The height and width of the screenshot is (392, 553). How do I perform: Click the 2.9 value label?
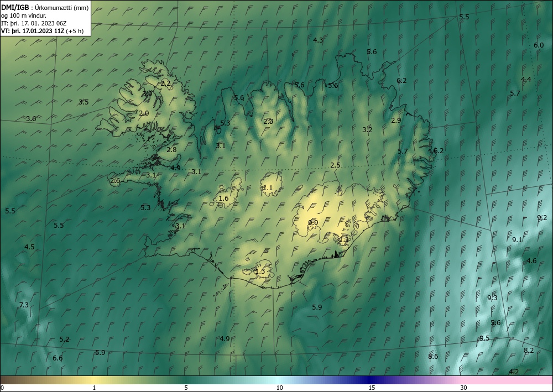pyautogui.click(x=396, y=120)
